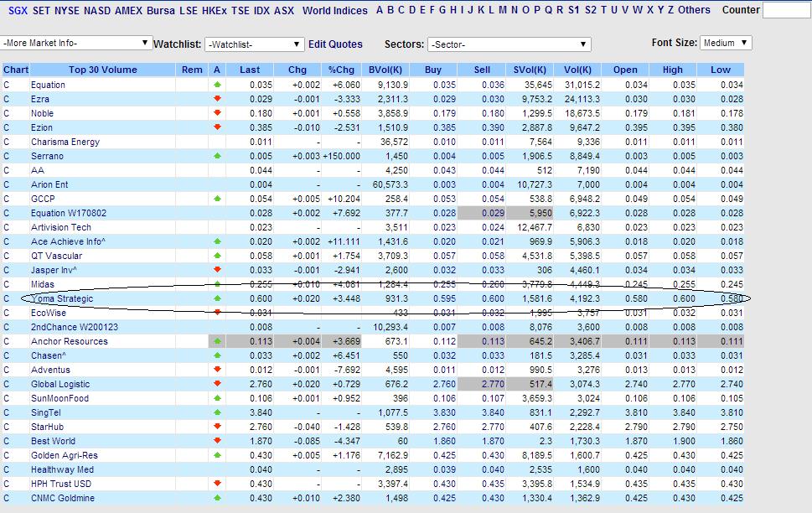Click the Rem column header
Screen dimensions: 812x513
pos(192,70)
